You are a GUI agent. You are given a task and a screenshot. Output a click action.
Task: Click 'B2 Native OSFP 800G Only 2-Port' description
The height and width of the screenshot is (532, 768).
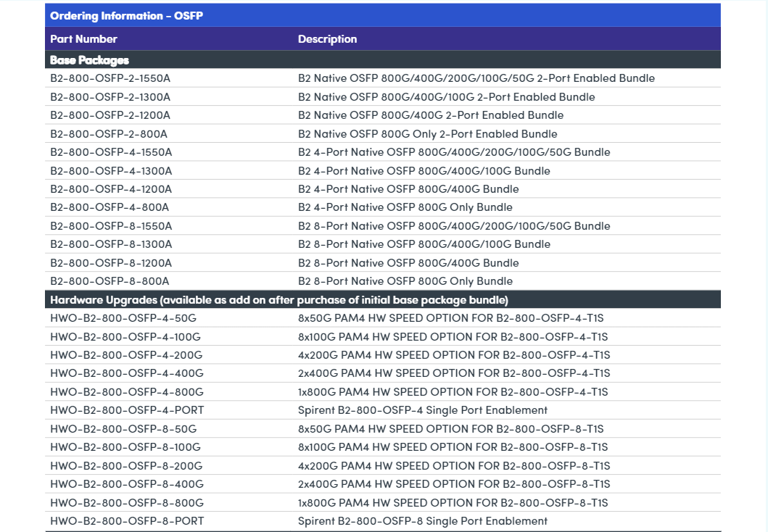(427, 133)
